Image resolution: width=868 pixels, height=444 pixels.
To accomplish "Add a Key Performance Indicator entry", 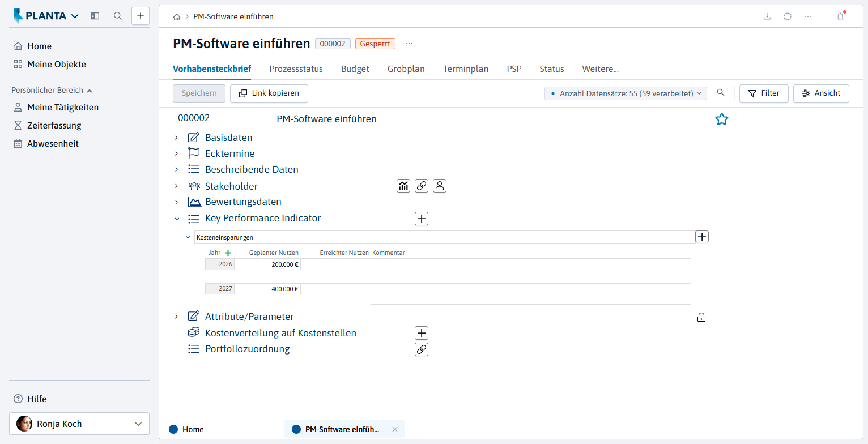I will tap(422, 219).
